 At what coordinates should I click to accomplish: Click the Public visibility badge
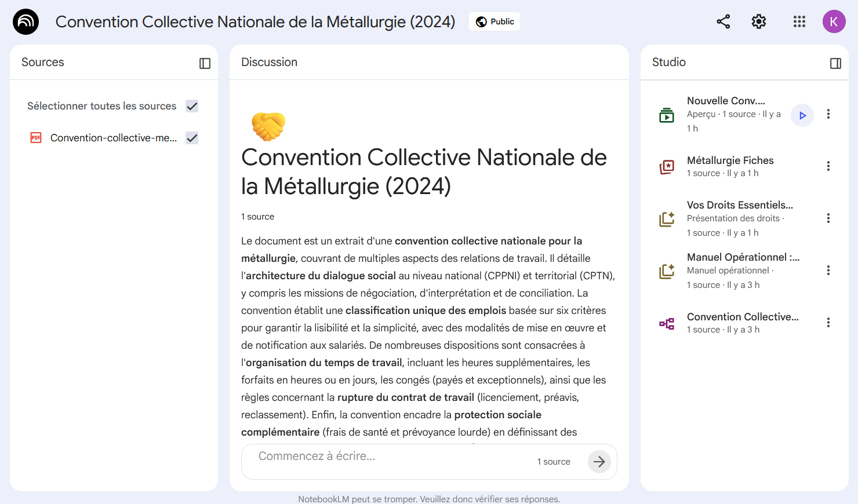495,22
